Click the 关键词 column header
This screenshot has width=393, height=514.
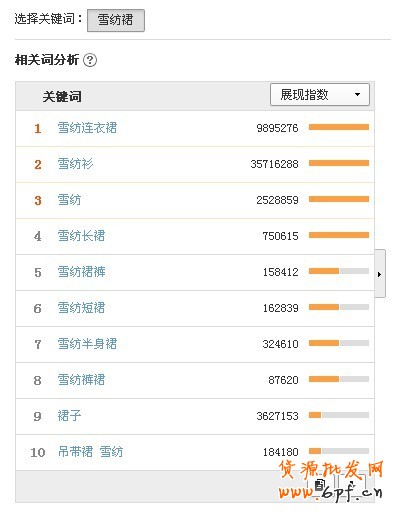(62, 97)
